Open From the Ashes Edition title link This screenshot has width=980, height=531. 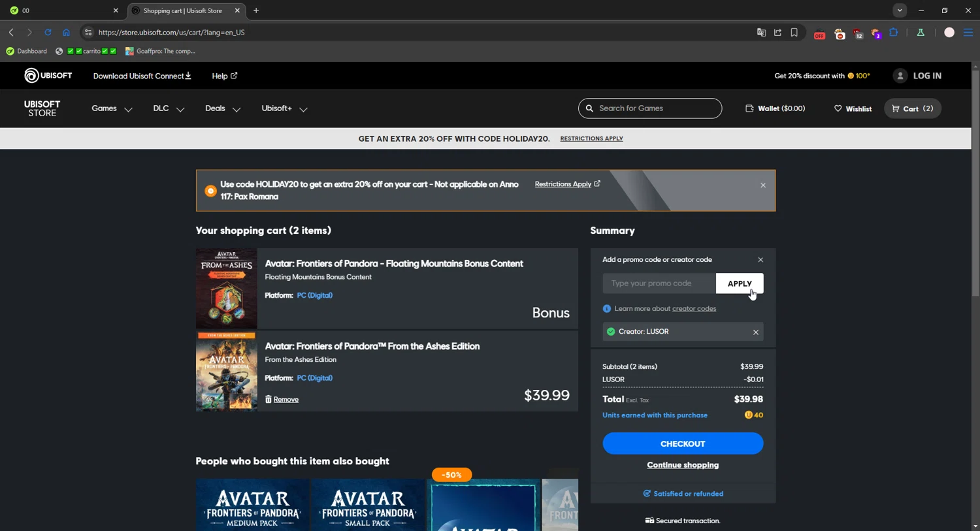click(x=372, y=346)
